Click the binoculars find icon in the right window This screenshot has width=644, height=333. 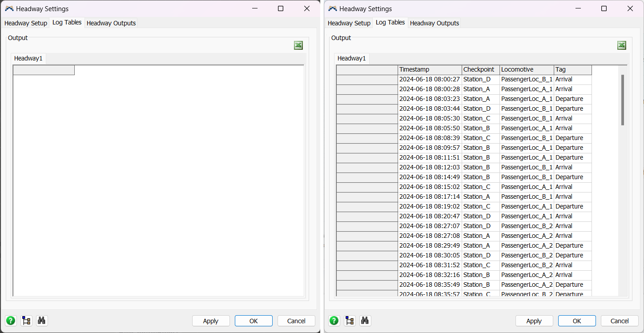click(x=365, y=321)
